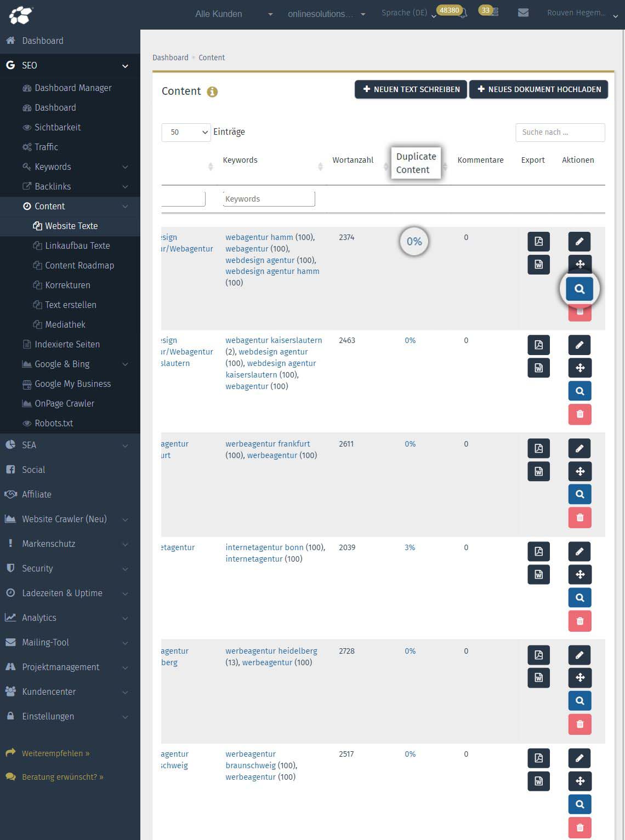Export internetagentur bonn text as PDF
This screenshot has height=840, width=625.
(x=538, y=552)
